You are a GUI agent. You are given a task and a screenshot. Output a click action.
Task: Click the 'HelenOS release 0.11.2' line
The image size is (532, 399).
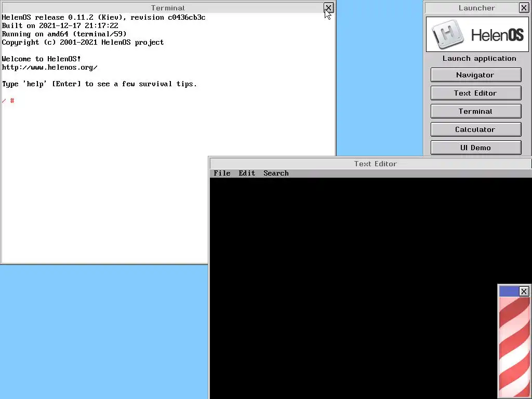[103, 17]
